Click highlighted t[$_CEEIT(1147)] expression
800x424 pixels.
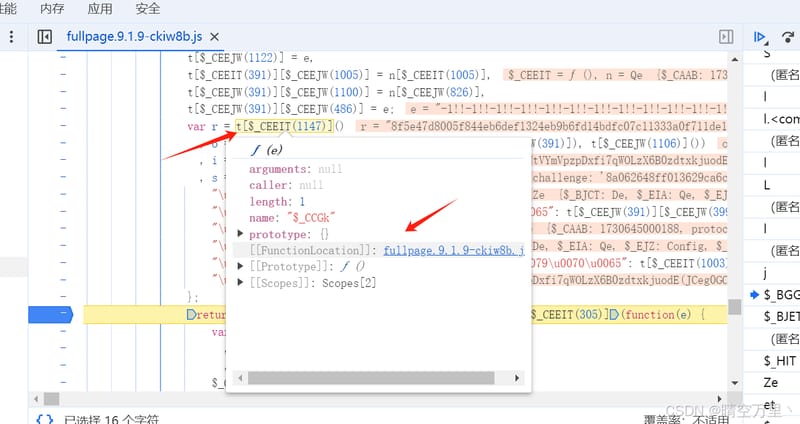pos(284,126)
